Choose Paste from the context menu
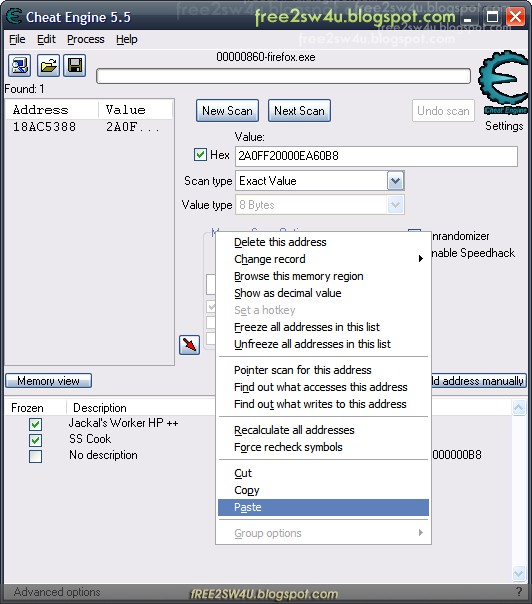 coord(324,507)
